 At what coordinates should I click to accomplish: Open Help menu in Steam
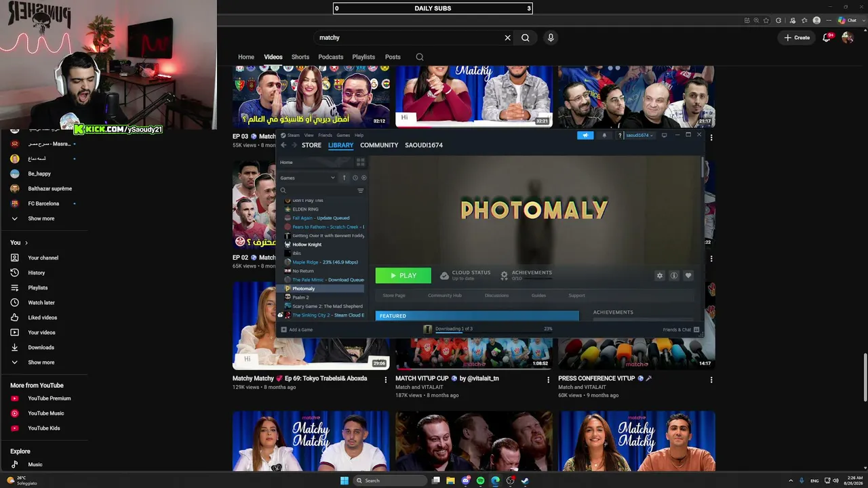(359, 136)
